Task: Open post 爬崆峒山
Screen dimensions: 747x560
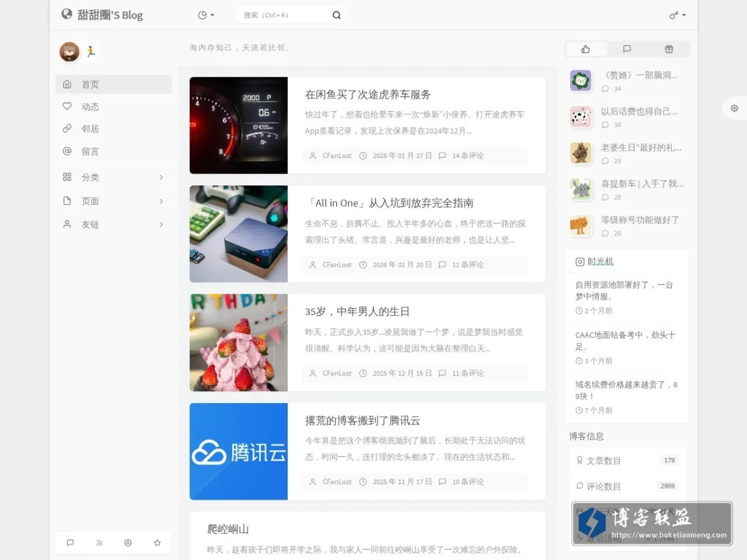Action: (x=228, y=529)
